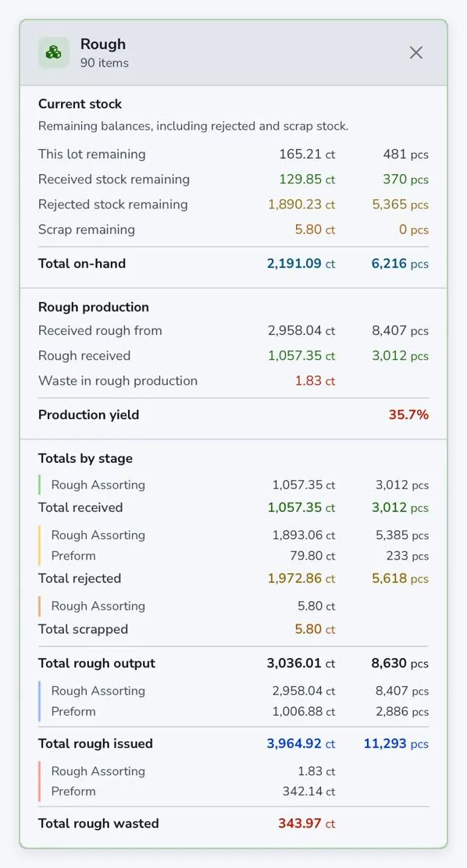467x868 pixels.
Task: Select 'Total on-hand' label
Action: (x=82, y=264)
